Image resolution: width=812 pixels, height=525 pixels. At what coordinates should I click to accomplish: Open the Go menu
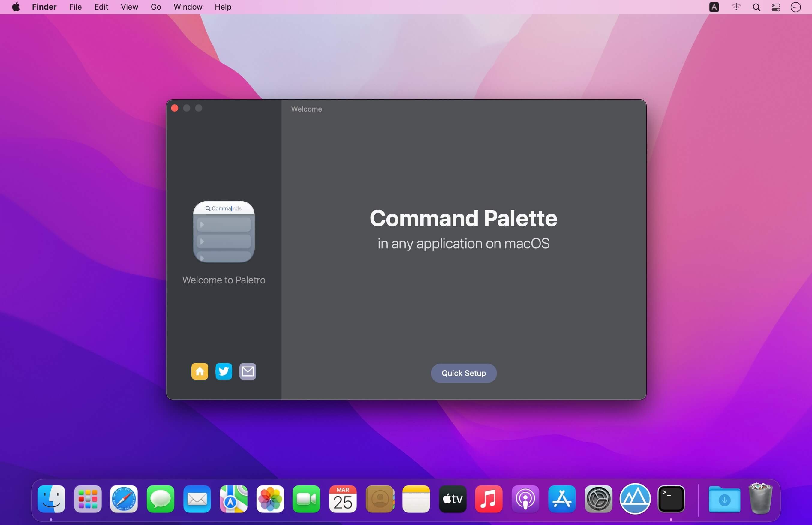tap(156, 7)
